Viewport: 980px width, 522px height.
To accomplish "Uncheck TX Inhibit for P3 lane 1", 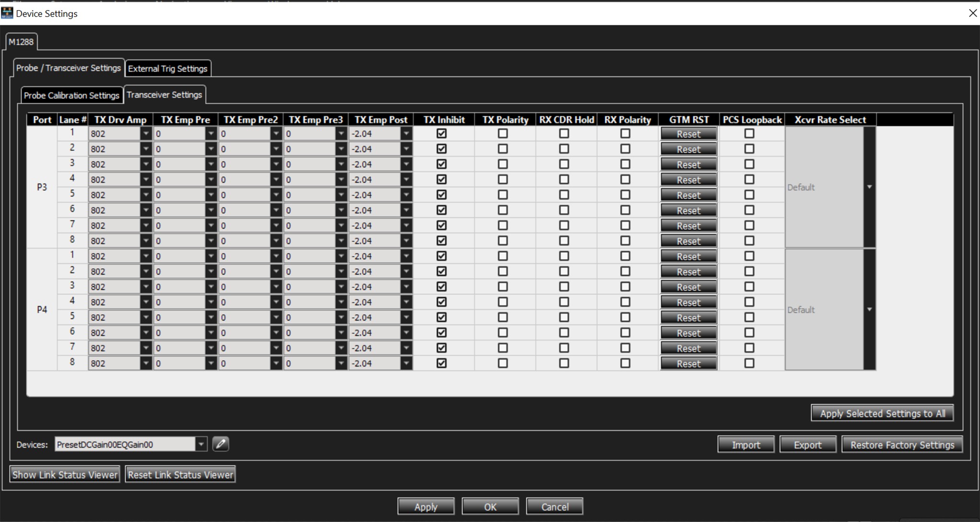I will point(441,134).
